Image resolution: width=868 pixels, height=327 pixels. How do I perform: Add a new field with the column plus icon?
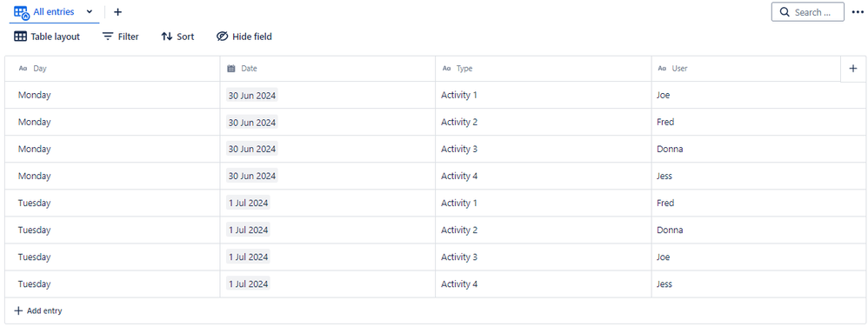(x=853, y=69)
